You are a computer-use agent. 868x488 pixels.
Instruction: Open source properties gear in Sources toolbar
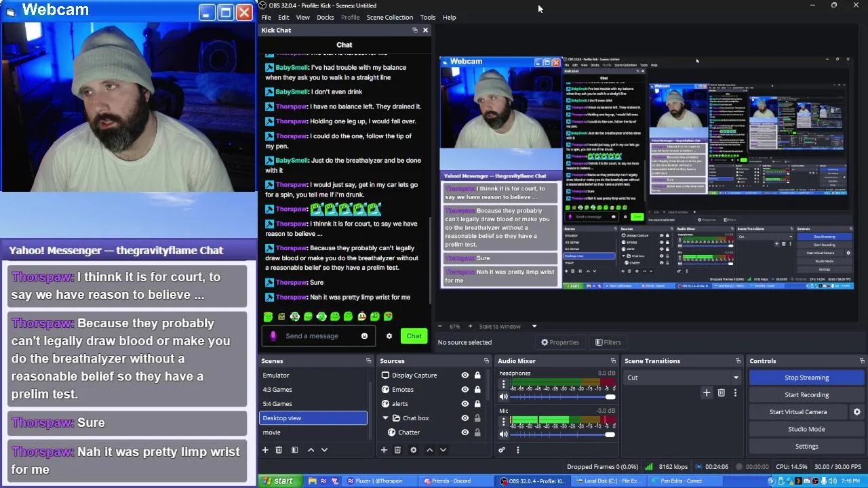[414, 450]
